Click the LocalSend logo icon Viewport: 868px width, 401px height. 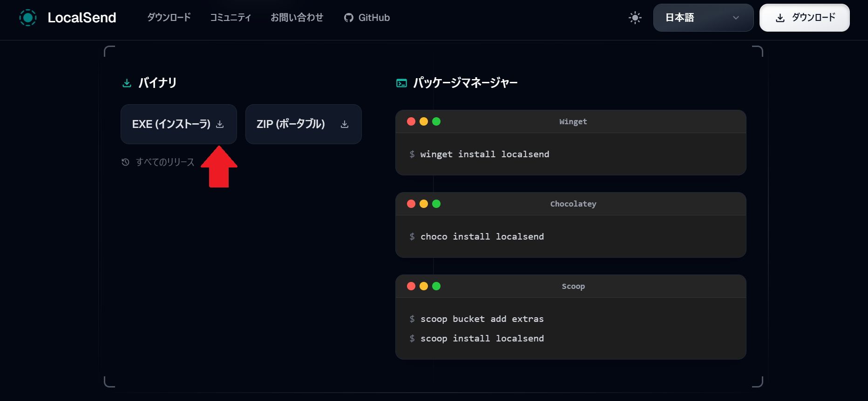tap(28, 18)
